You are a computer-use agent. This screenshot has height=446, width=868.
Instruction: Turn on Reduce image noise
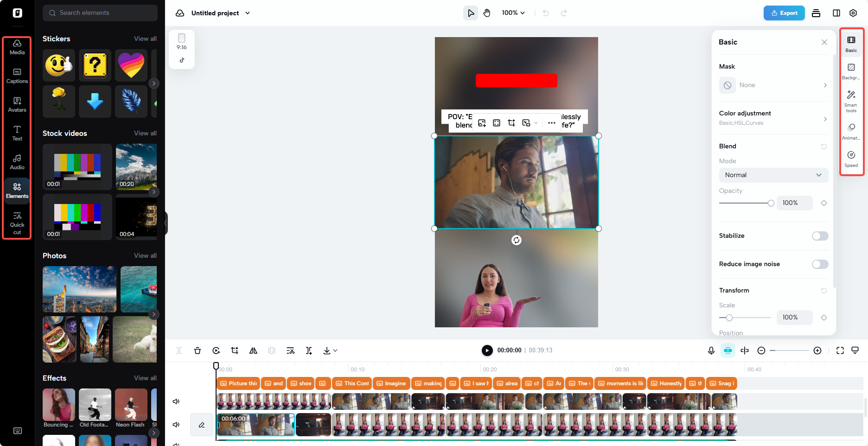(x=819, y=264)
